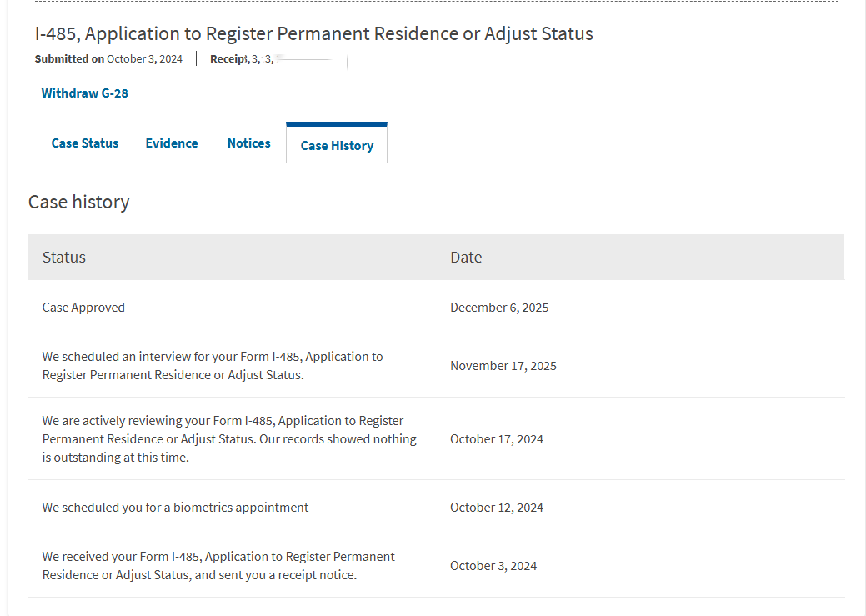Click the I-485 application title heading
This screenshot has width=866, height=616.
314,34
